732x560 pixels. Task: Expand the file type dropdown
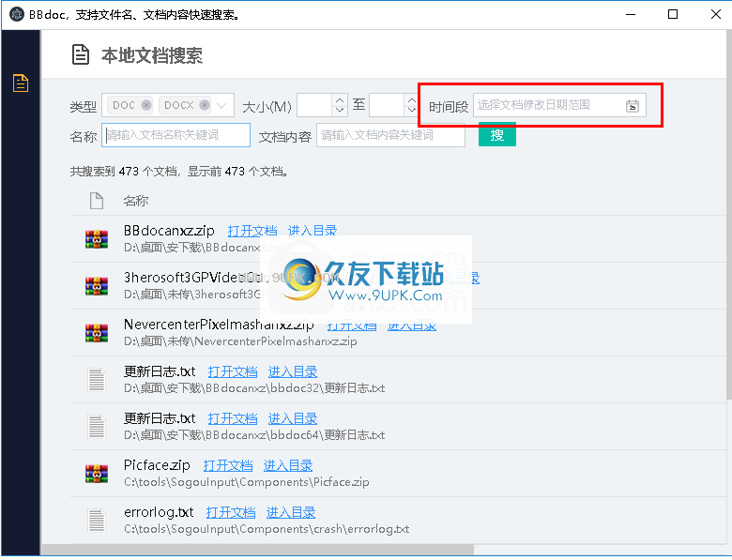pos(222,105)
